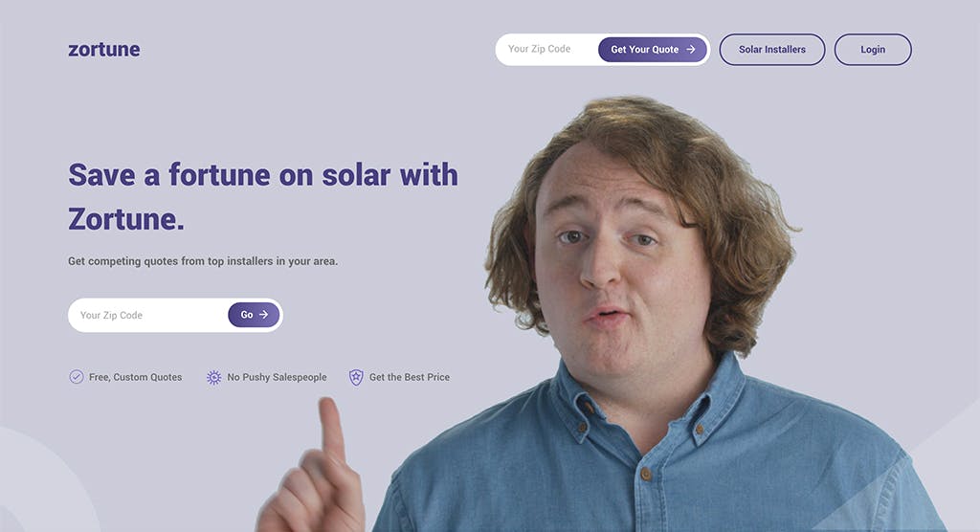Viewport: 980px width, 532px height.
Task: Open the Solar Installers page
Action: [x=772, y=50]
